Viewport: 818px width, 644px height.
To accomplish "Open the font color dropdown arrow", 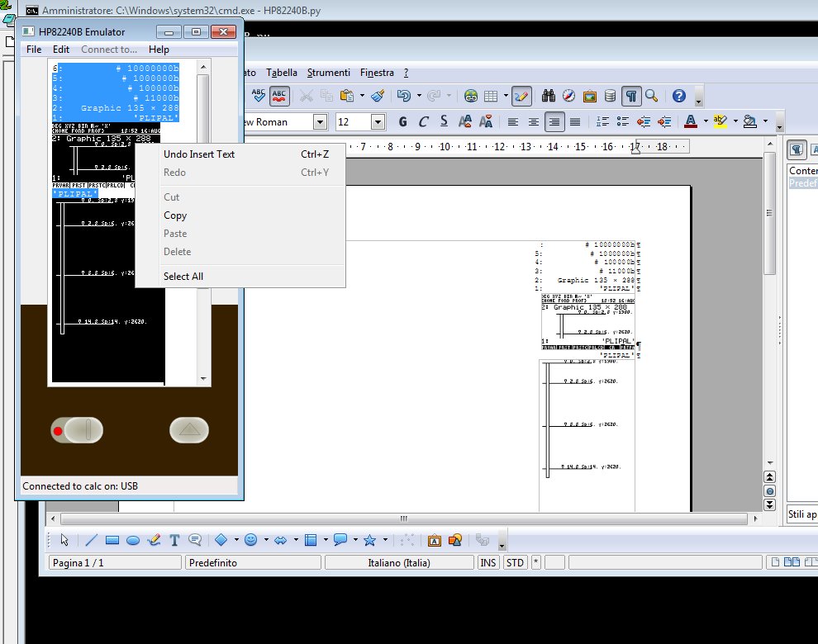I will [x=706, y=121].
